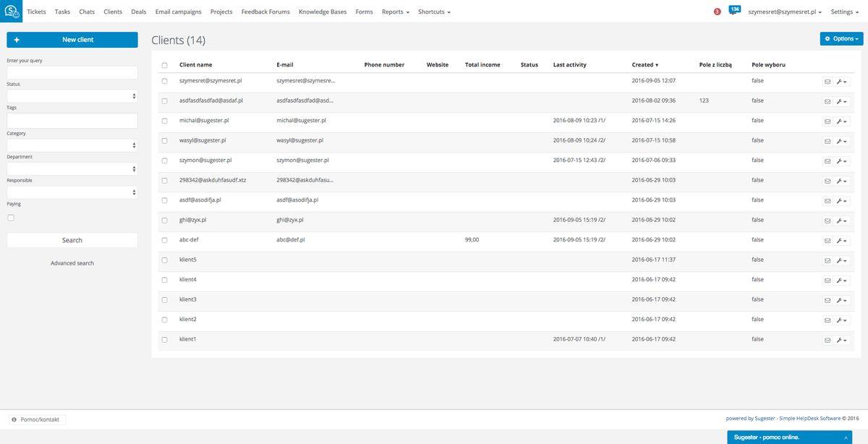
Task: Click the envelope icon for szymesret@szymesret.pl row
Action: (827, 82)
